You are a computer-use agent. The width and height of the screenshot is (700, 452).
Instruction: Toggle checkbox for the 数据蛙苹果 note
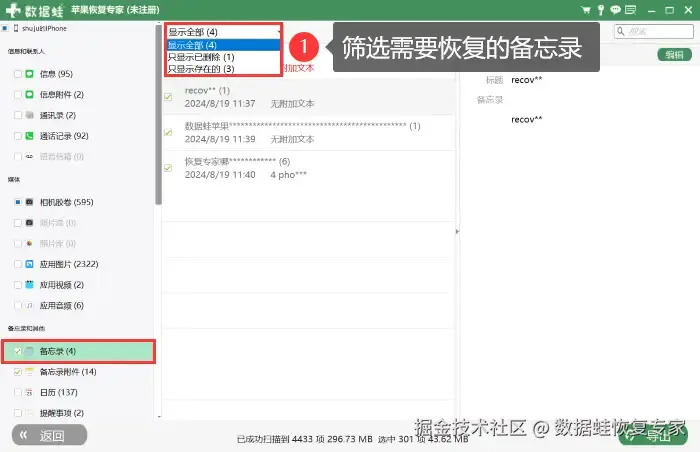point(168,132)
